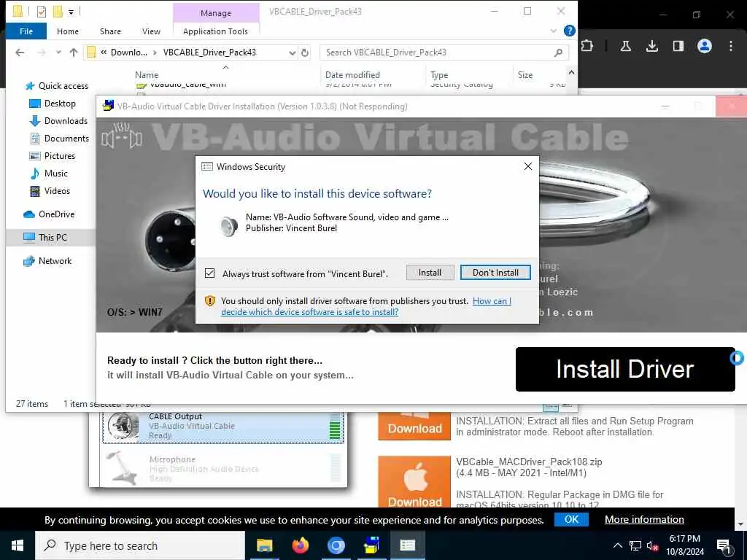The width and height of the screenshot is (747, 560).
Task: Open browser downloads icon
Action: (x=651, y=46)
